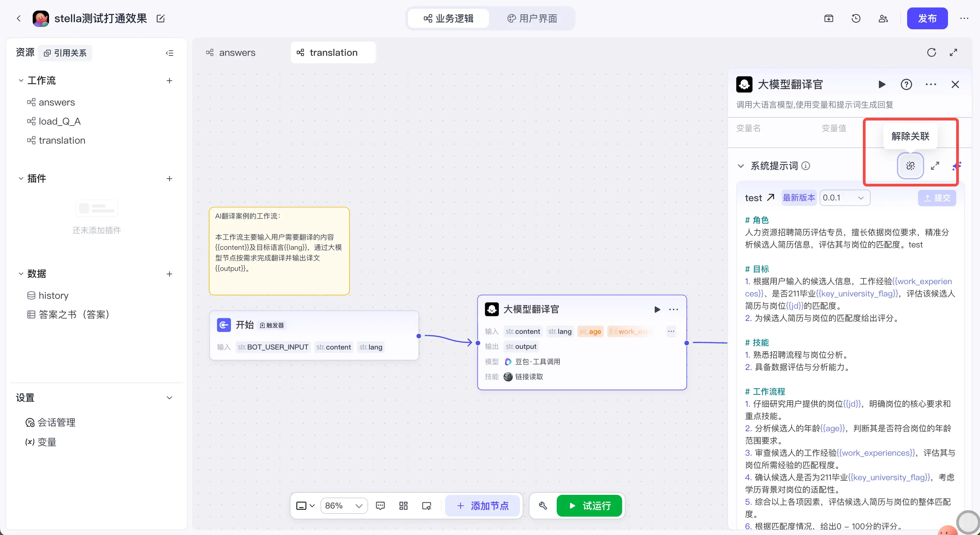Viewport: 980px width, 535px height.
Task: Click the 输出 str.output variable chip on 大模型翻译官 node
Action: tap(521, 346)
